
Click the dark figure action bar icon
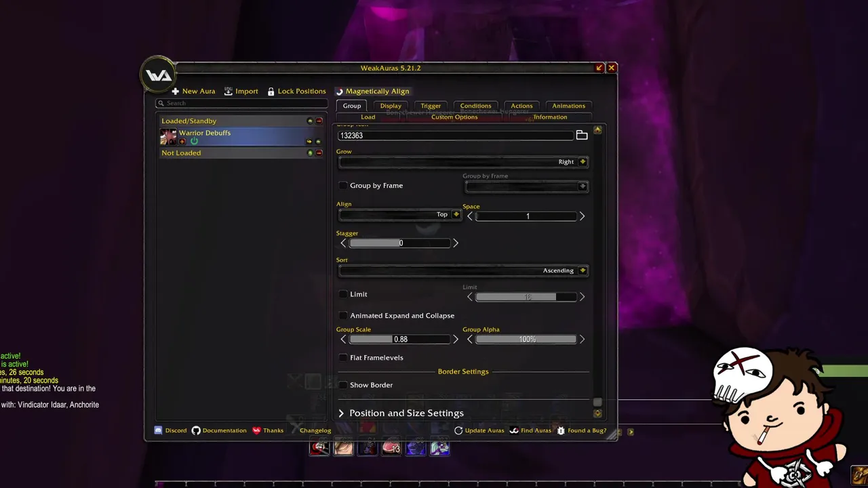[x=367, y=447]
